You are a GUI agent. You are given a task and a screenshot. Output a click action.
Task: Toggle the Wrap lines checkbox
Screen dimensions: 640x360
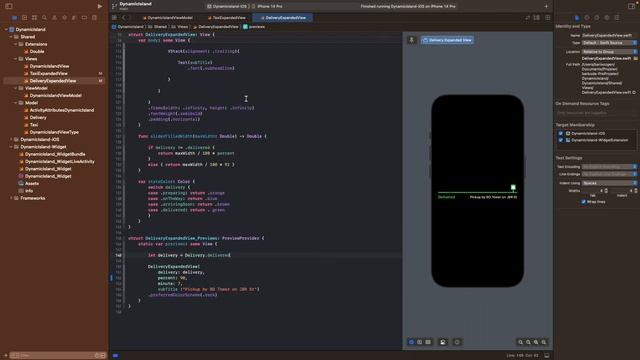click(x=583, y=202)
